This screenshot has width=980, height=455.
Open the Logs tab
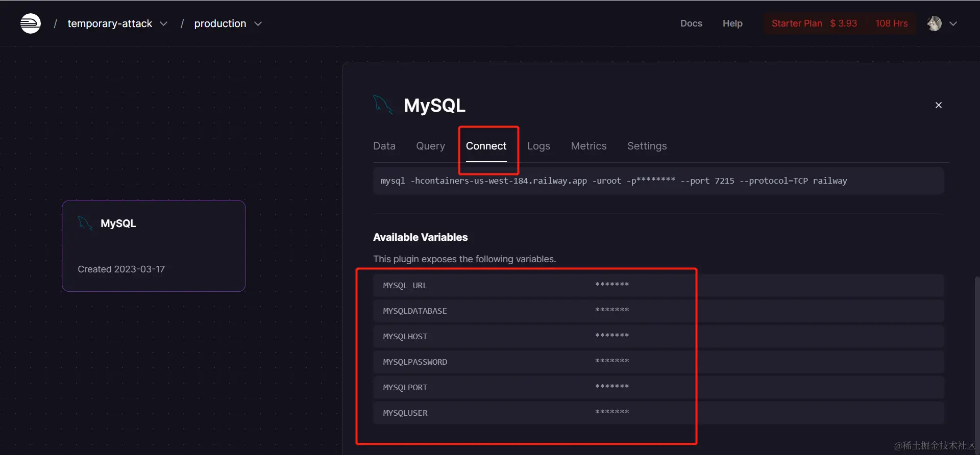click(x=538, y=146)
